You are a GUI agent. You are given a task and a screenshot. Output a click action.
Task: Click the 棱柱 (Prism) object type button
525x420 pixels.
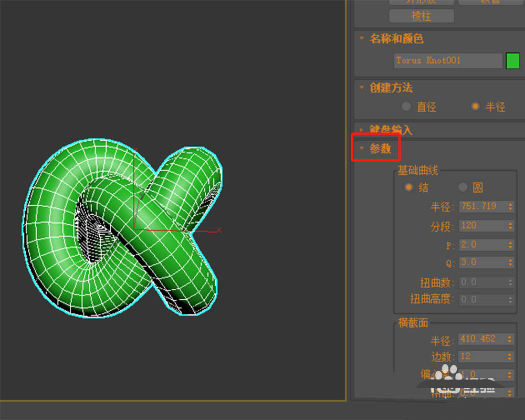pyautogui.click(x=421, y=16)
